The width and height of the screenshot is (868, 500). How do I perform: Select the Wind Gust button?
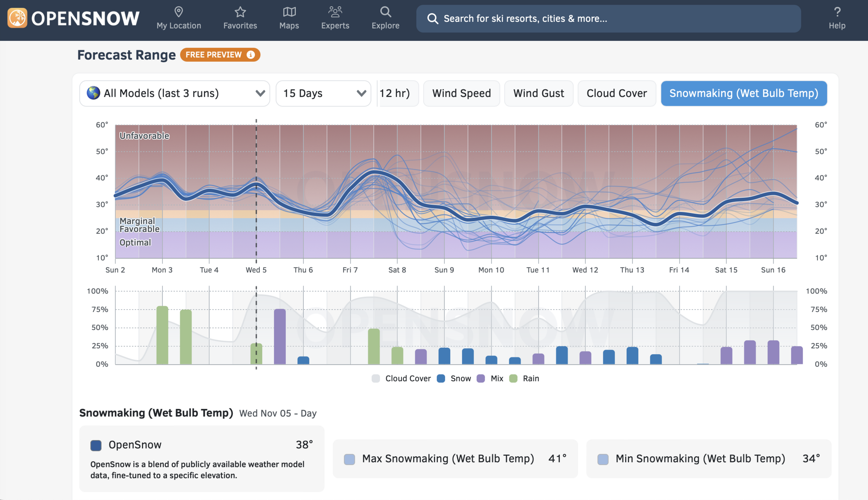tap(538, 93)
